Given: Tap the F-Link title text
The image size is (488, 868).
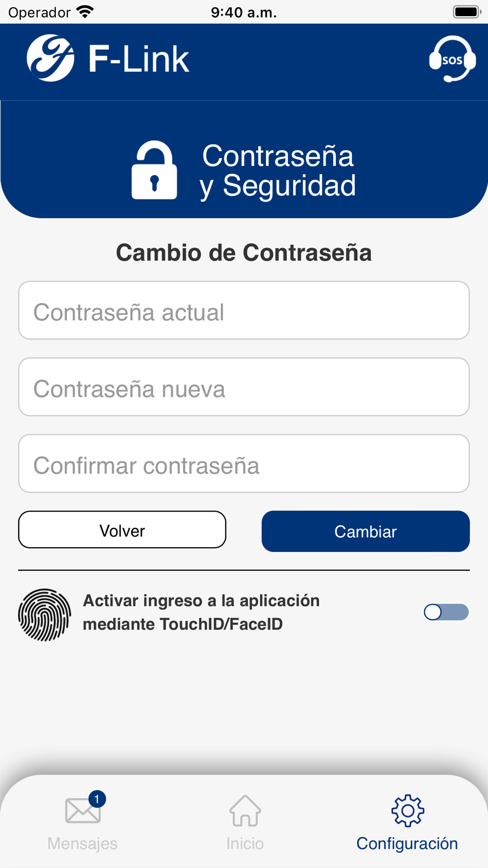Looking at the screenshot, I should [139, 60].
